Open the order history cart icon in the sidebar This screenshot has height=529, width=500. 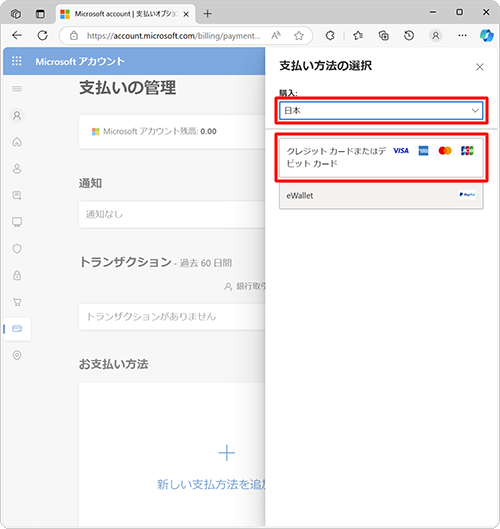click(x=17, y=302)
